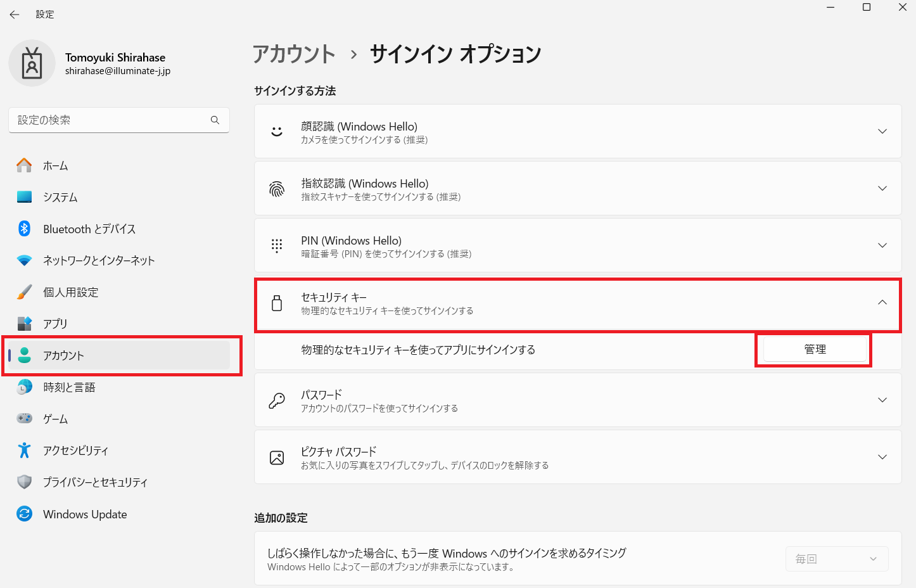Open 時刻と言語 settings page
Screen dimensions: 916x588
tap(119, 387)
